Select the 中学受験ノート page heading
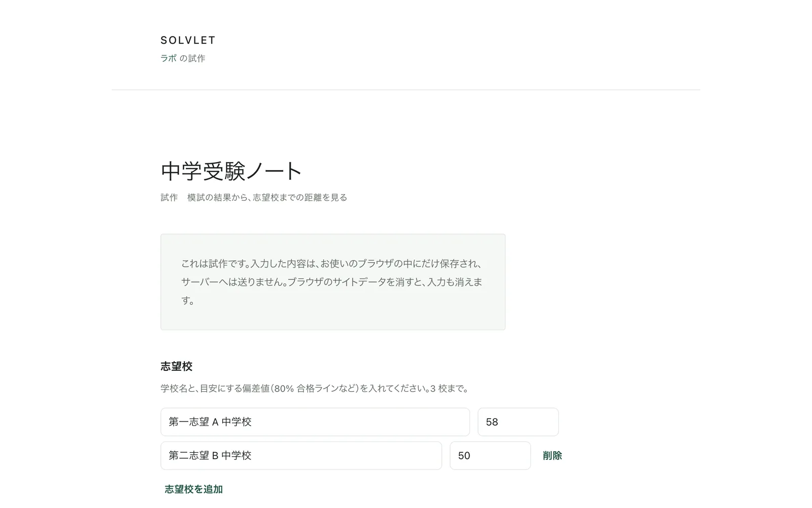 [231, 171]
